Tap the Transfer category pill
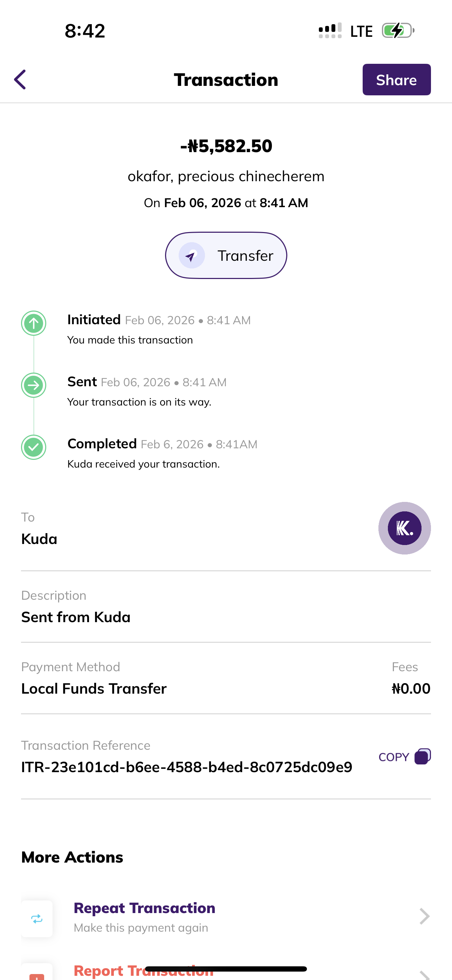The height and width of the screenshot is (980, 452). 226,255
